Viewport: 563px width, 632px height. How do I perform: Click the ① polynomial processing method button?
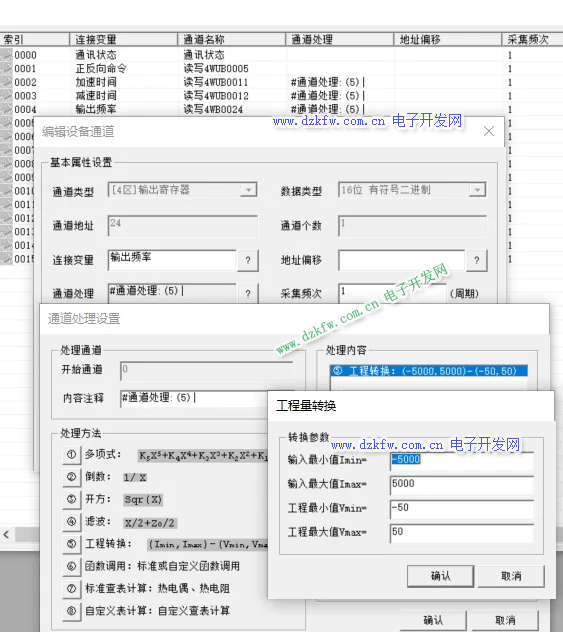(x=72, y=455)
